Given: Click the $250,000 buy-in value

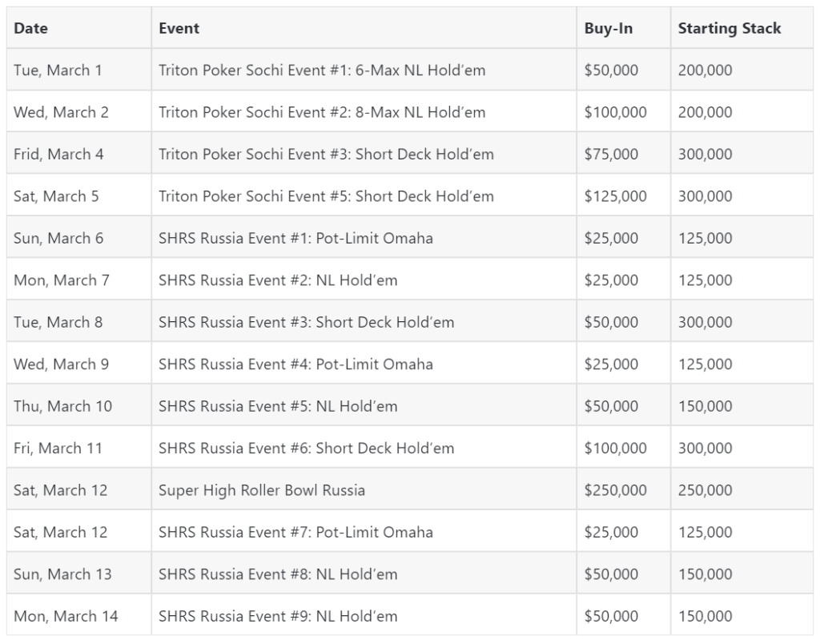Looking at the screenshot, I should [x=615, y=490].
